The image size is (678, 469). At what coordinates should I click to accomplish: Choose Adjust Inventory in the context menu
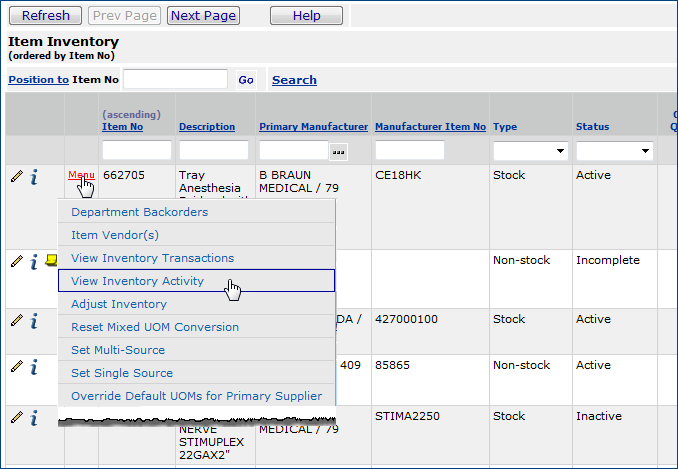pyautogui.click(x=119, y=304)
